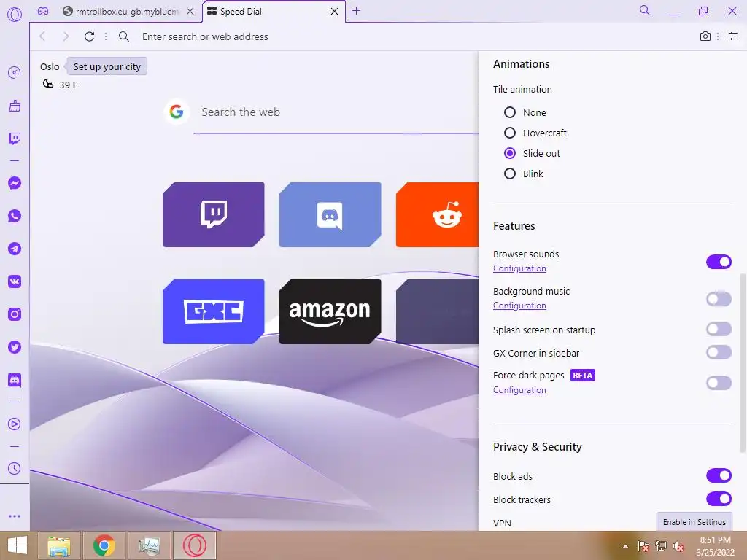
Task: Open Discord speed dial tile
Action: pos(330,215)
